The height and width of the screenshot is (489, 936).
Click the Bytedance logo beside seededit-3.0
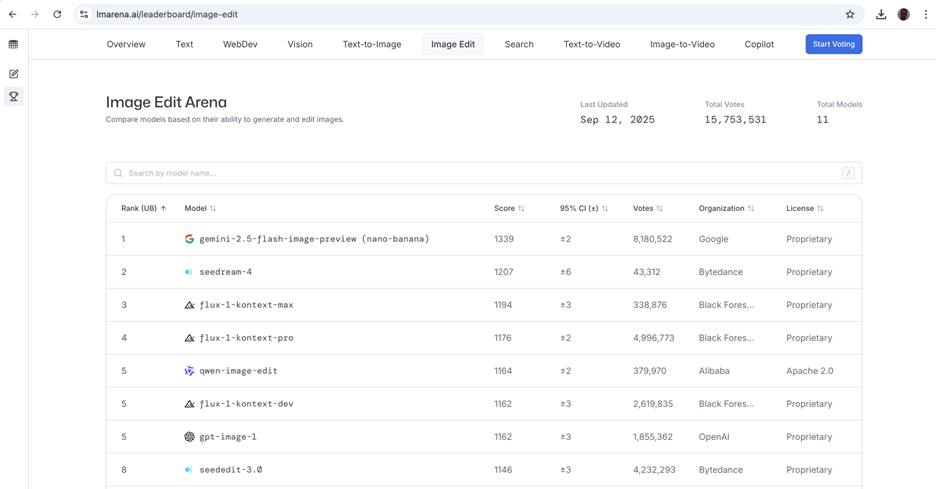[x=189, y=470]
